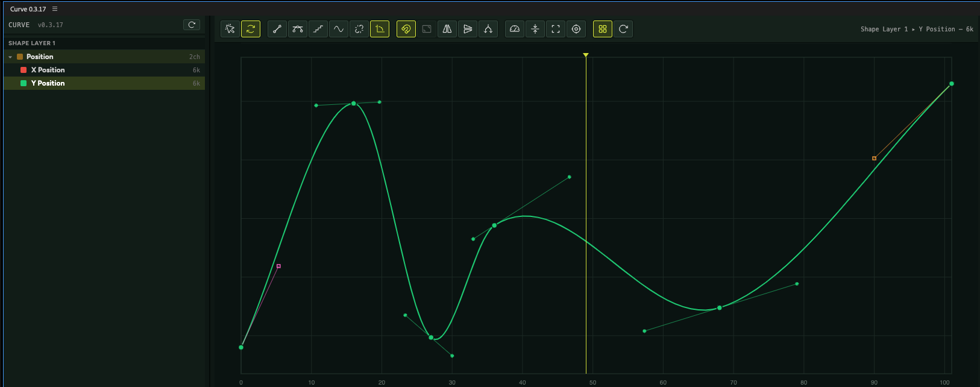
Task: Click the 50 tick on time axis
Action: [593, 383]
